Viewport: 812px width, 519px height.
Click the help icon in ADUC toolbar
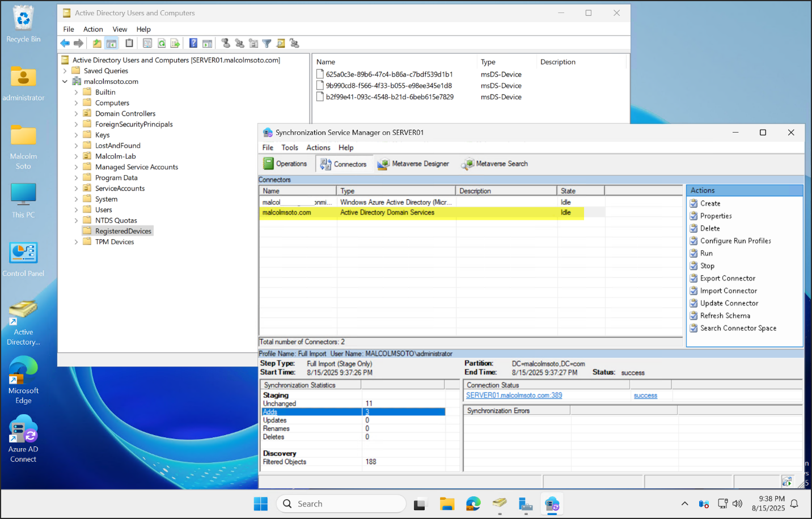pyautogui.click(x=193, y=43)
